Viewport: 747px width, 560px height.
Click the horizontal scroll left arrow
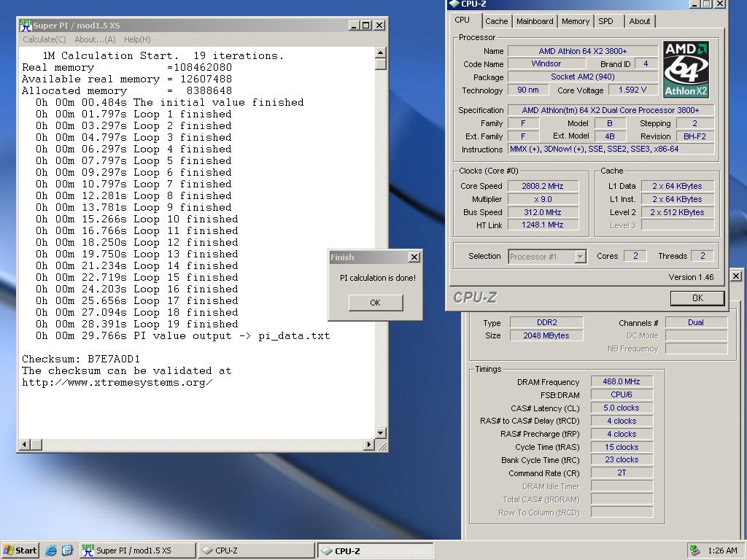[x=25, y=444]
